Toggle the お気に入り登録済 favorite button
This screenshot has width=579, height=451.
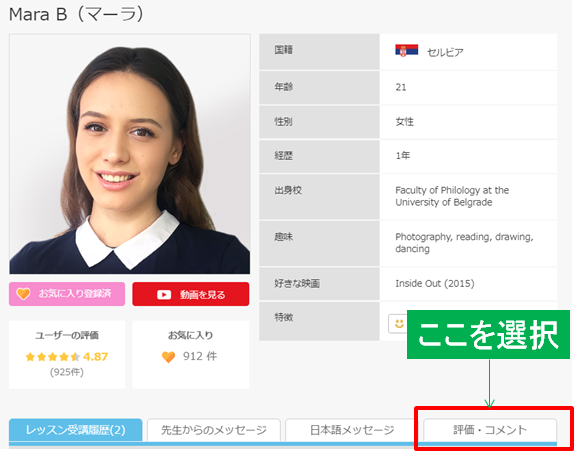[67, 294]
